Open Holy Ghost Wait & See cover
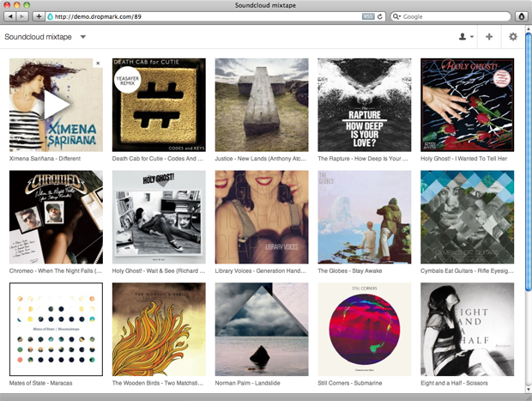This screenshot has height=401, width=532. click(159, 217)
